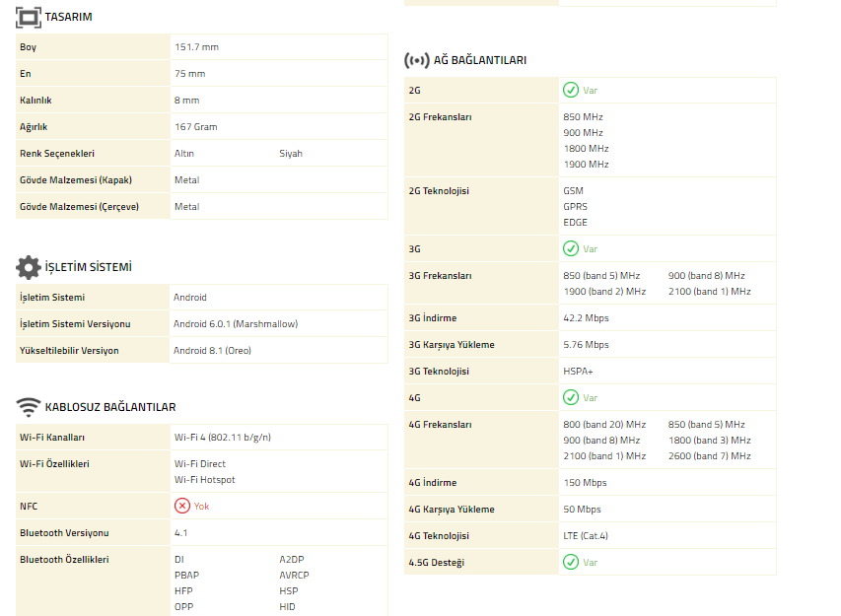The height and width of the screenshot is (616, 841).
Task: Click the Siyah color option text
Action: 291,154
